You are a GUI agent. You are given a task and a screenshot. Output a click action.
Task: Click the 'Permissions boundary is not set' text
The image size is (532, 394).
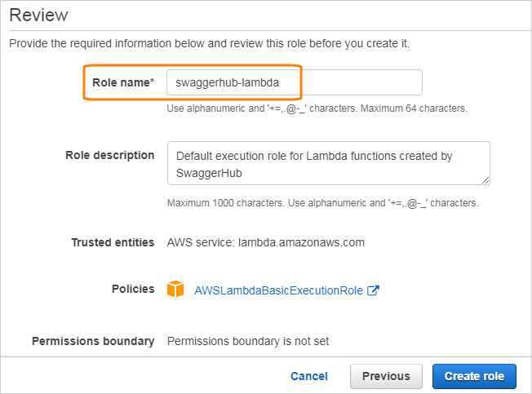coord(248,341)
